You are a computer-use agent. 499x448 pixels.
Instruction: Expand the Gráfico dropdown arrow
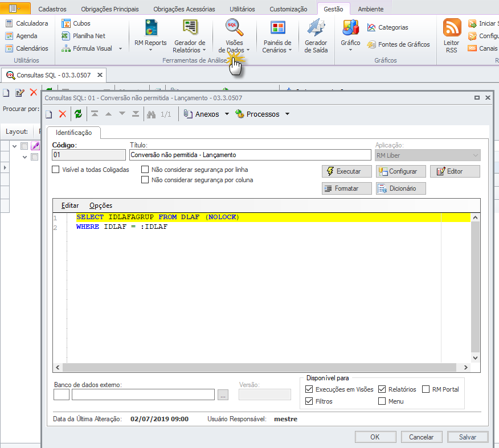[350, 50]
